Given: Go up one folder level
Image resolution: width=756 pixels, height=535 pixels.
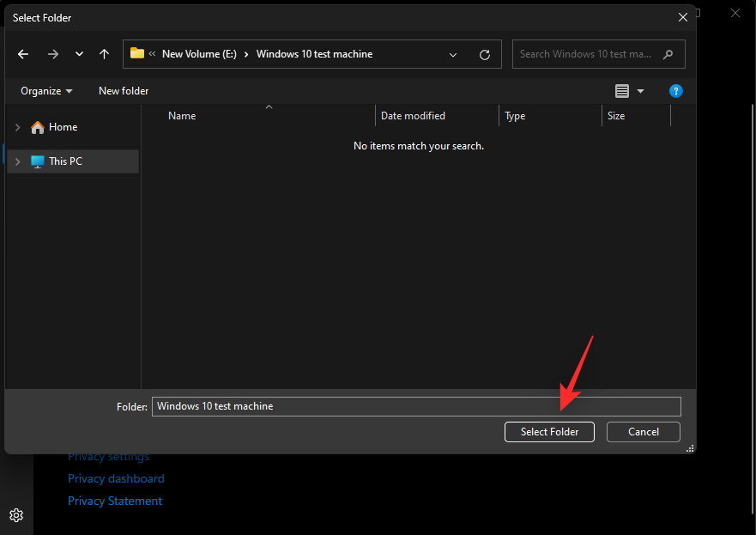Looking at the screenshot, I should tap(104, 54).
